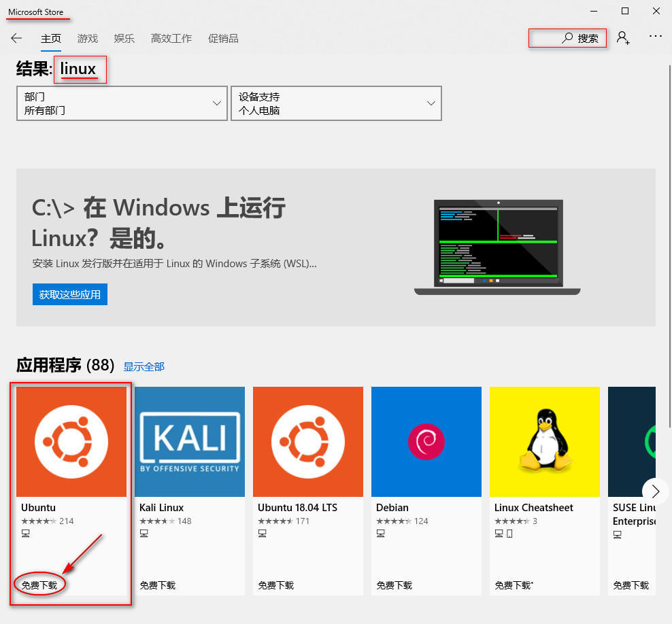
Task: Select the Kali Linux app icon
Action: (189, 440)
